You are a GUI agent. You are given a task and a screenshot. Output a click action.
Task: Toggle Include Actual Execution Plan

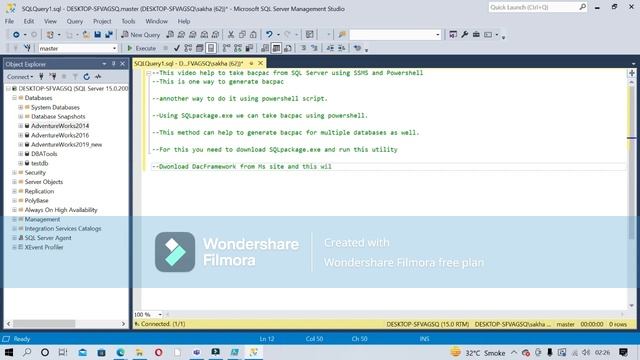point(227,48)
